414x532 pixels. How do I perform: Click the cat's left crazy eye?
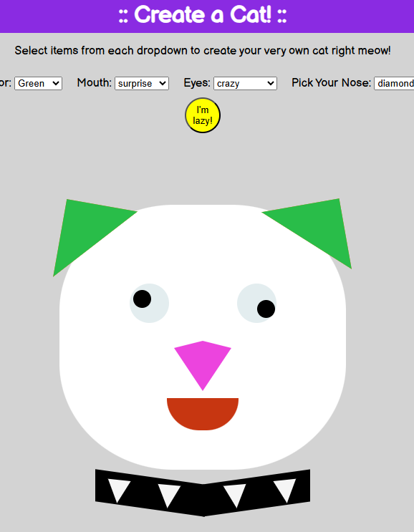(x=149, y=303)
